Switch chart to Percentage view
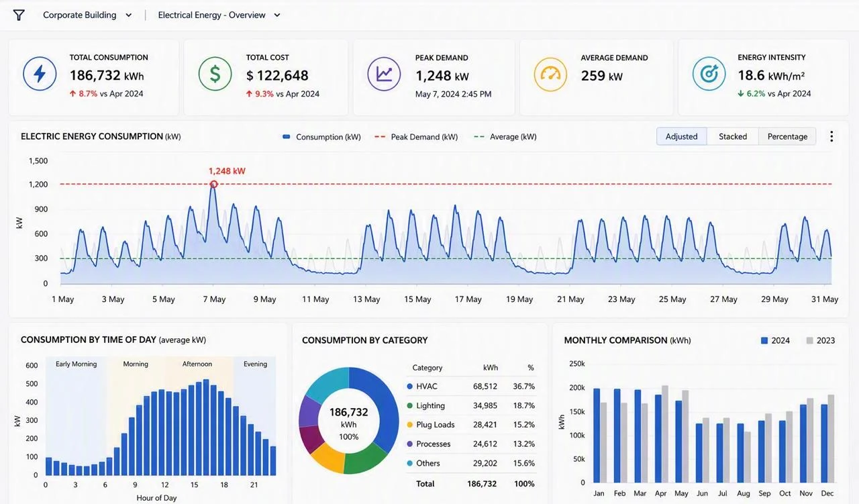 coord(787,136)
